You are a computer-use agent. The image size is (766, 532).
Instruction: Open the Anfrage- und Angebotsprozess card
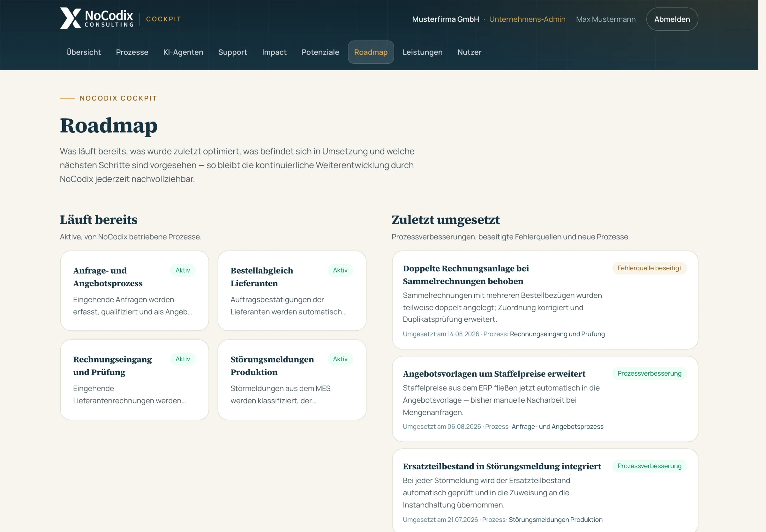click(134, 291)
